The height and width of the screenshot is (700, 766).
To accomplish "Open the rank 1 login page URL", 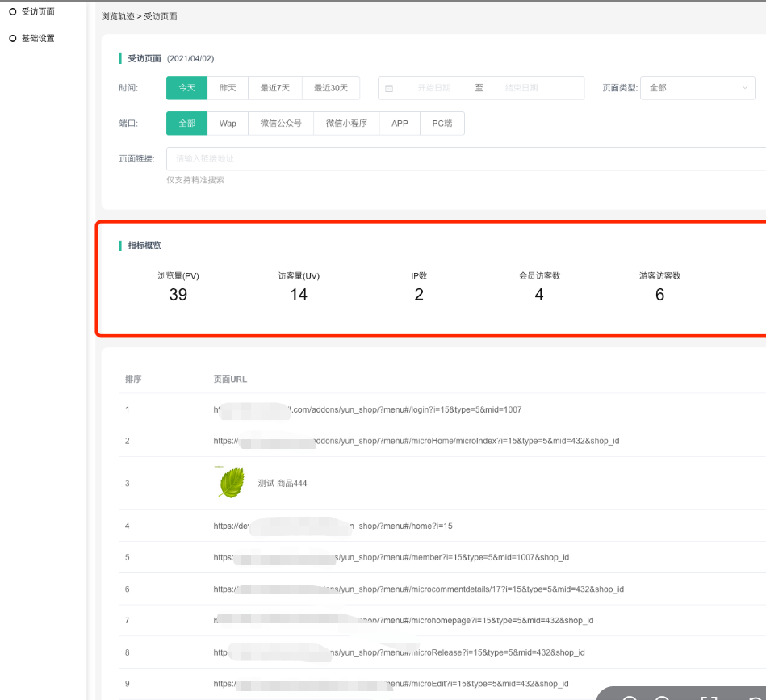I will [367, 410].
